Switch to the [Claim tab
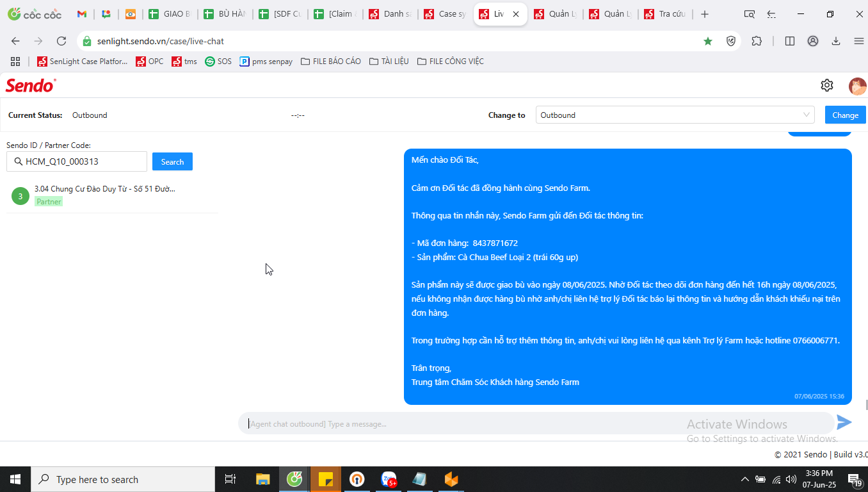The height and width of the screenshot is (492, 868). (335, 14)
